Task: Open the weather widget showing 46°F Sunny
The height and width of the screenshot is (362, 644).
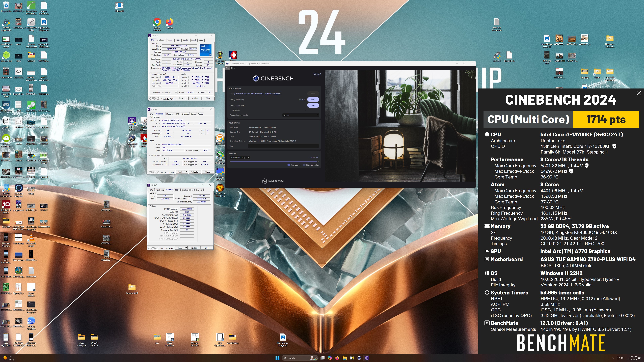Action: pyautogui.click(x=9, y=358)
